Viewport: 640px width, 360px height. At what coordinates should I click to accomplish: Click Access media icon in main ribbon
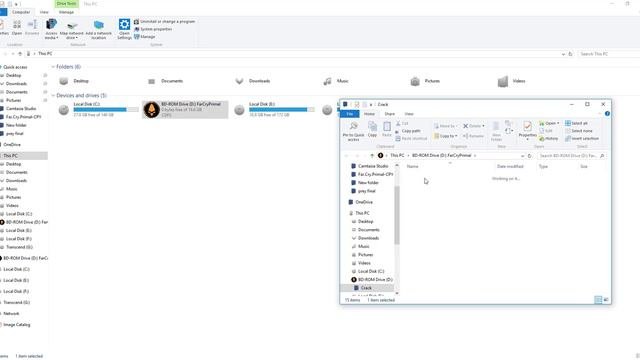click(x=51, y=24)
